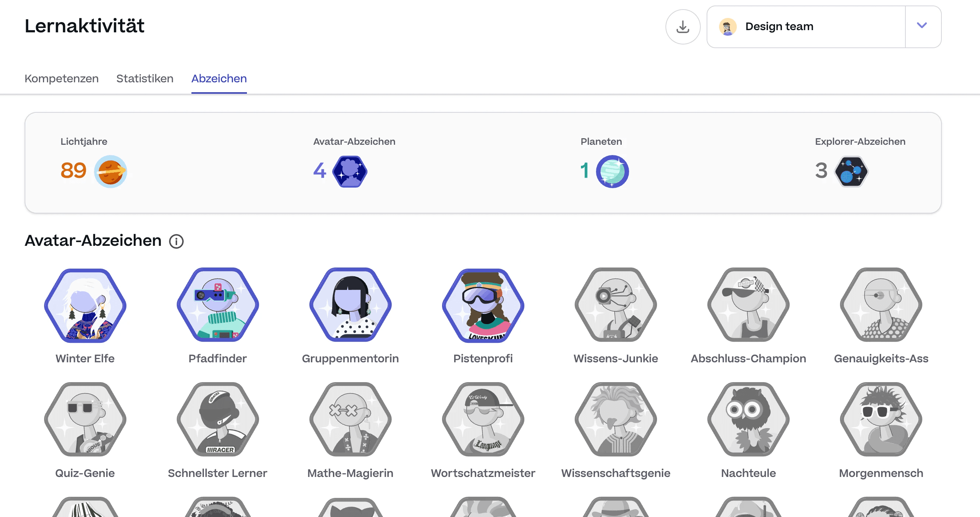Switch to the Statistiken tab
Screen dimensions: 980x517
tap(144, 78)
